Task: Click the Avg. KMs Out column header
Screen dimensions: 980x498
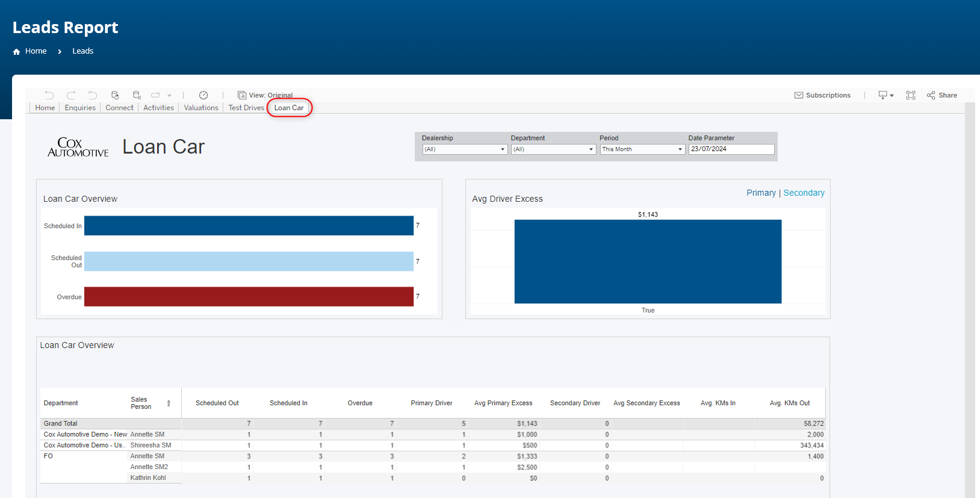Action: click(x=790, y=403)
